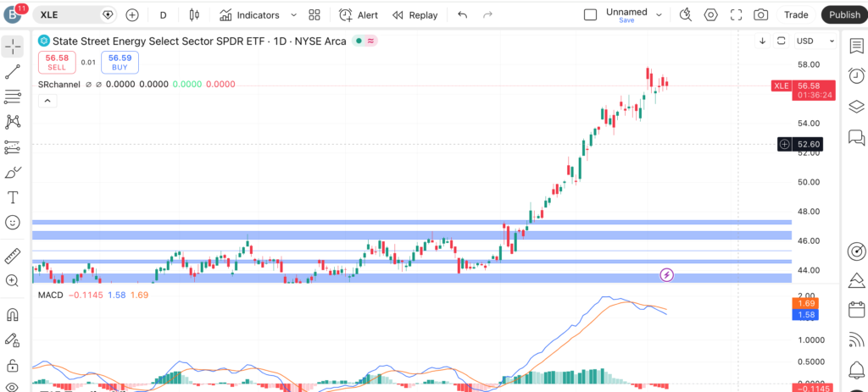Click the SELL 56.58 button
This screenshot has width=868, height=392.
[57, 63]
